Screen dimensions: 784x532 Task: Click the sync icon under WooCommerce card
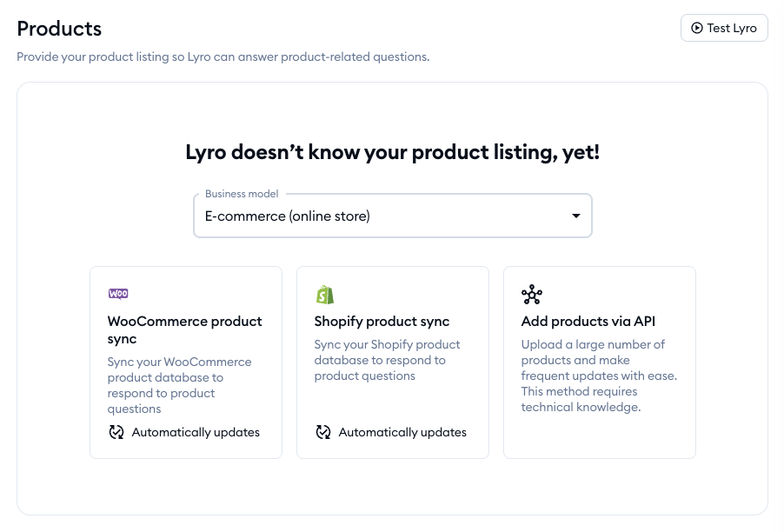pyautogui.click(x=116, y=432)
